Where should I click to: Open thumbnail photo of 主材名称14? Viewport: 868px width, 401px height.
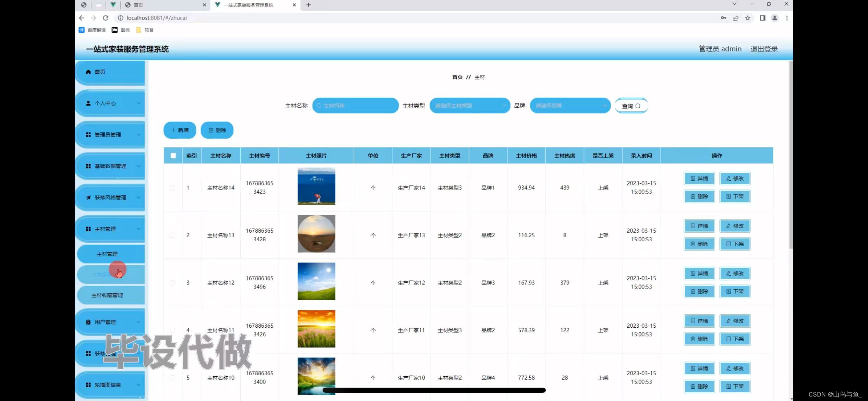[316, 186]
